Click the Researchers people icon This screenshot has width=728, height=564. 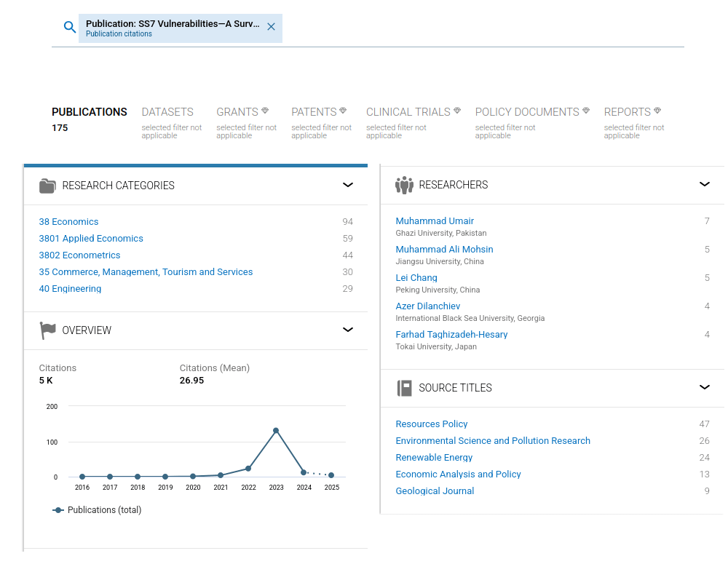tap(404, 185)
